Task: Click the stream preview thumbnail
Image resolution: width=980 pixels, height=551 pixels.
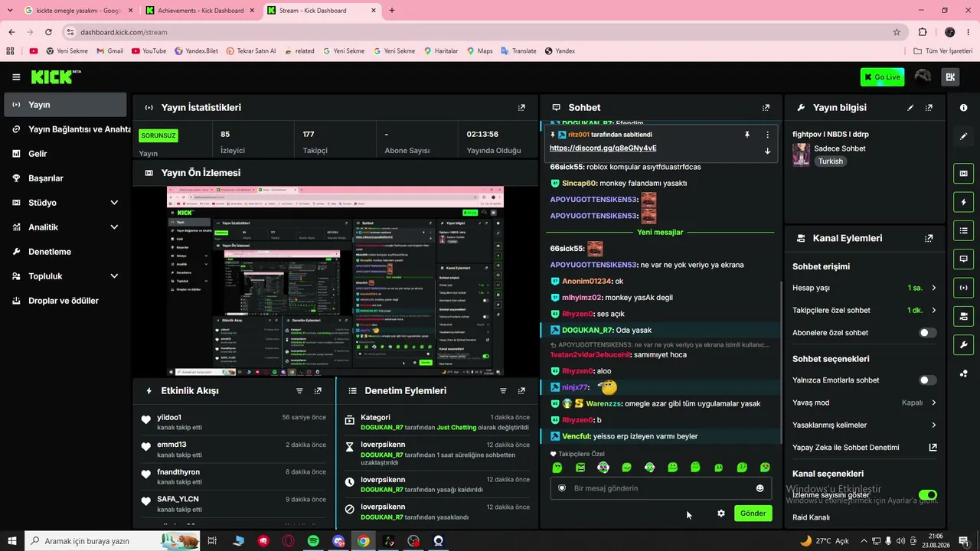Action: click(335, 281)
